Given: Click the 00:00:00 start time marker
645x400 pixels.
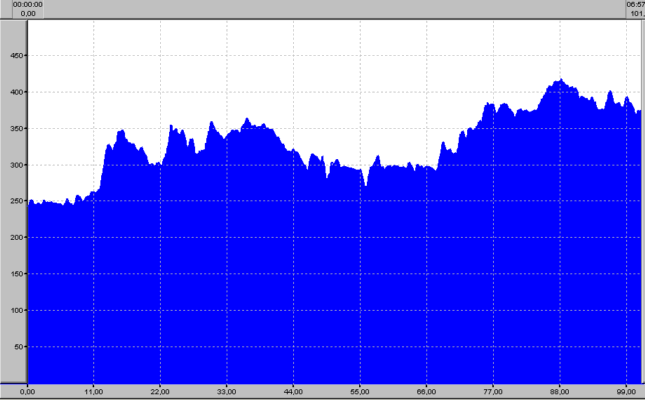Looking at the screenshot, I should pos(27,4).
